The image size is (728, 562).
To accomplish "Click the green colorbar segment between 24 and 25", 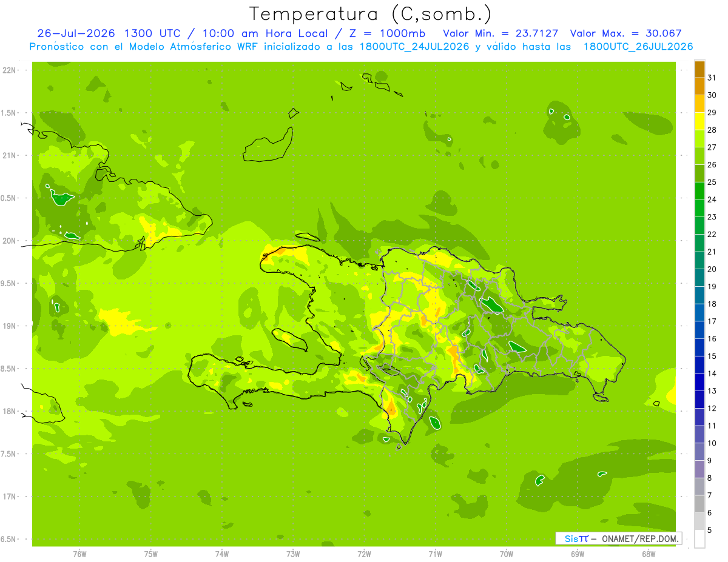I will click(x=699, y=191).
